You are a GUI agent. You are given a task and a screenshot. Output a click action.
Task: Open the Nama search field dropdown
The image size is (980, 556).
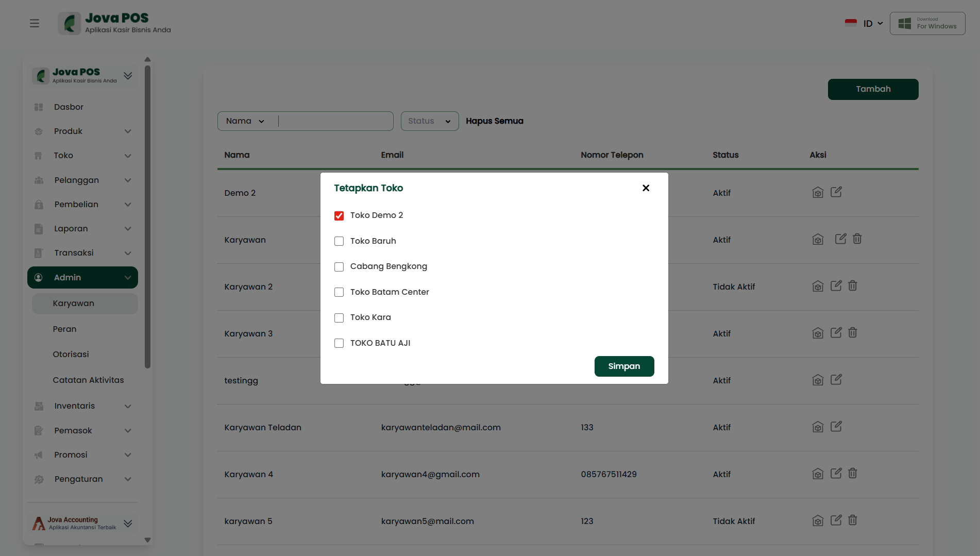[x=245, y=121]
